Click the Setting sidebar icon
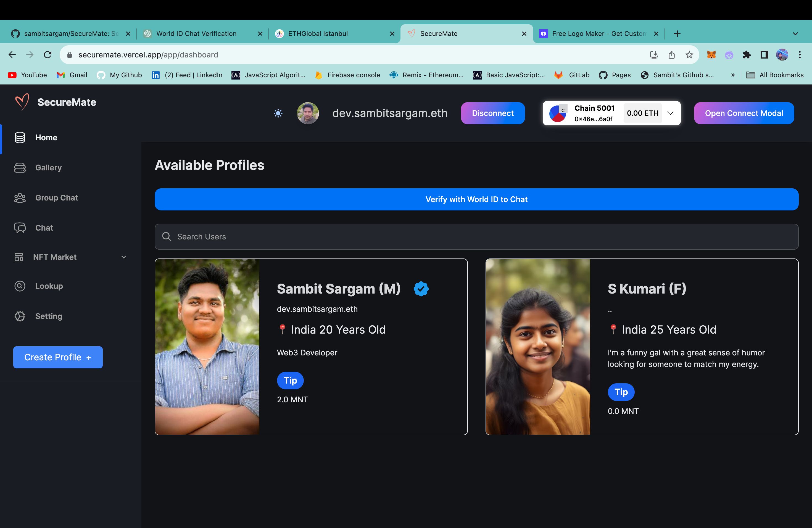 20,315
